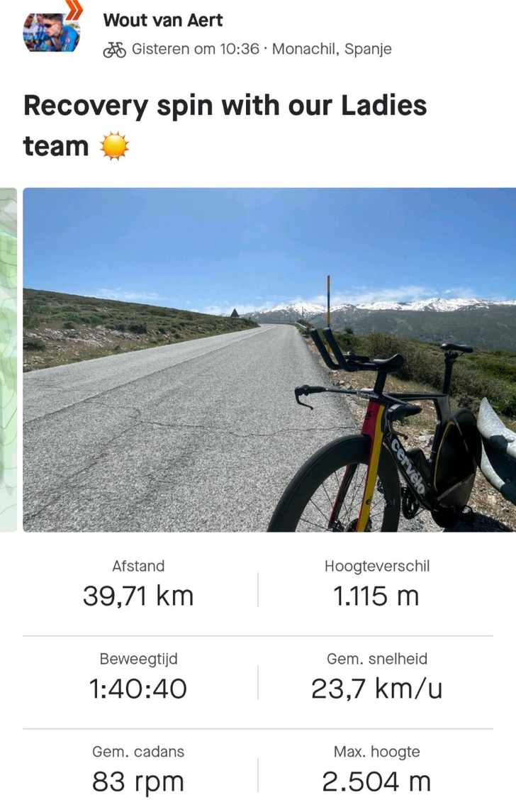Click the Hoogteverschil label
This screenshot has width=516, height=812.
[x=377, y=566]
